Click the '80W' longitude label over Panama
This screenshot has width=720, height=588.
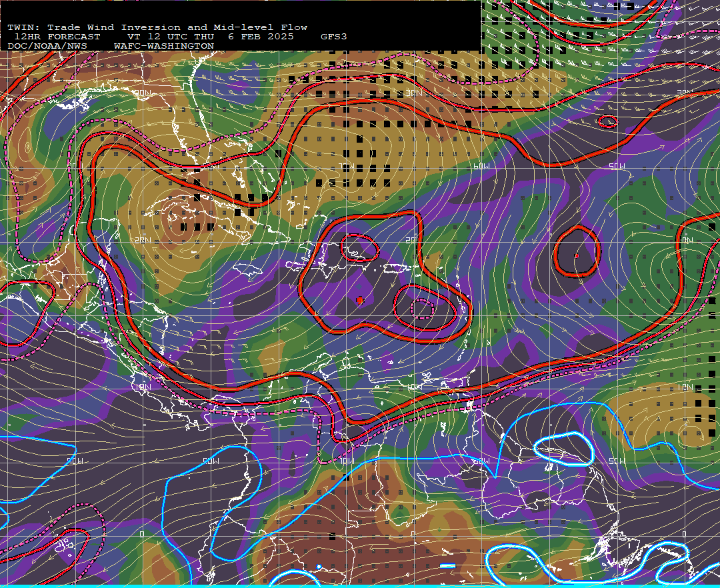(211, 461)
